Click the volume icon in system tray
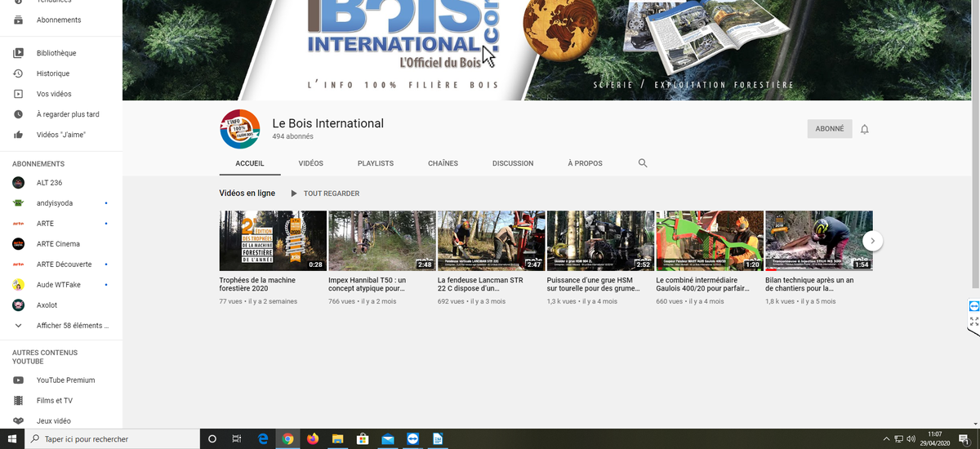The image size is (980, 449). tap(911, 439)
